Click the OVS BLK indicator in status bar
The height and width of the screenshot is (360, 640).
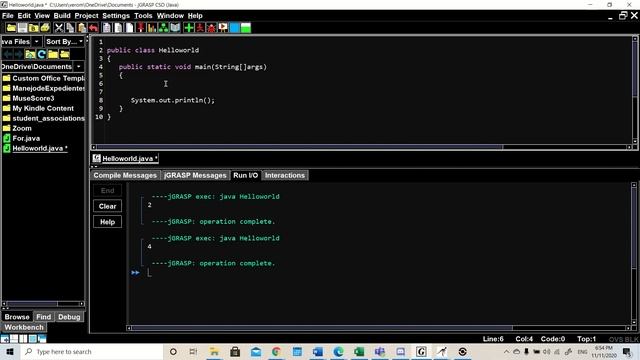[623, 339]
